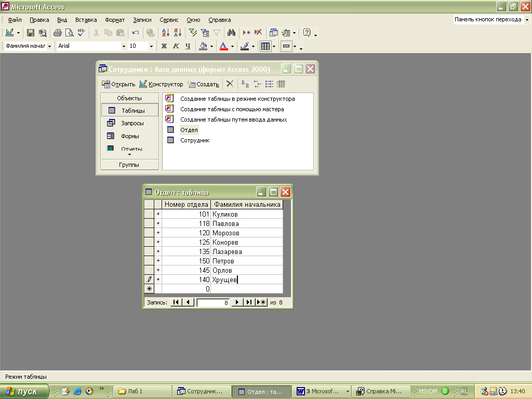This screenshot has height=399, width=532.
Task: Switch to Large Icons view
Action: 245,84
